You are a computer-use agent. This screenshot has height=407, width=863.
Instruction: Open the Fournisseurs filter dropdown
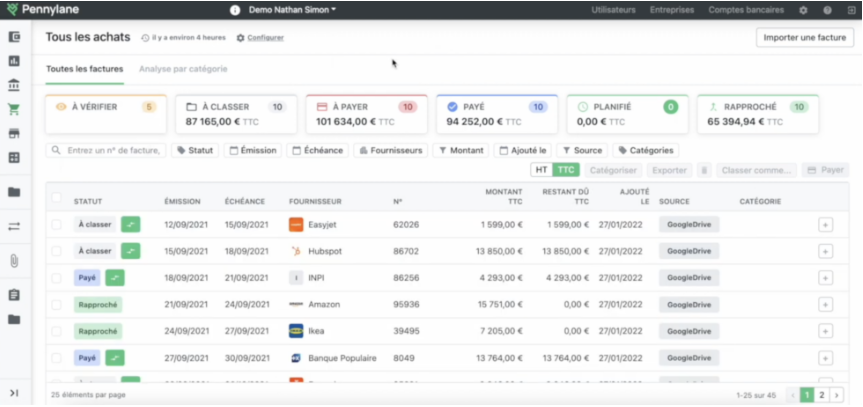coord(391,151)
